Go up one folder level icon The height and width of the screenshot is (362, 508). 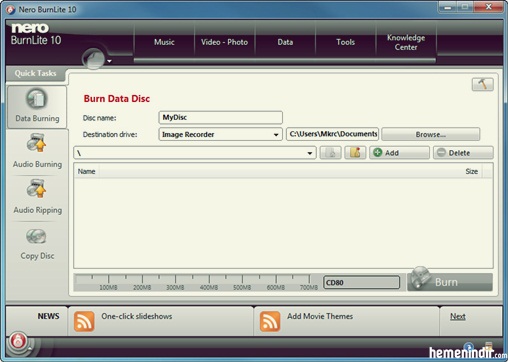point(330,153)
